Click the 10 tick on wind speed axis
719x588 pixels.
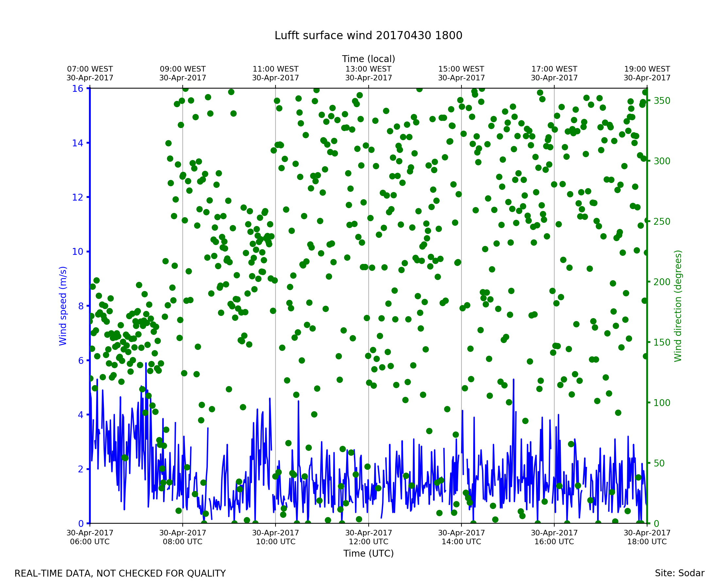tap(77, 252)
